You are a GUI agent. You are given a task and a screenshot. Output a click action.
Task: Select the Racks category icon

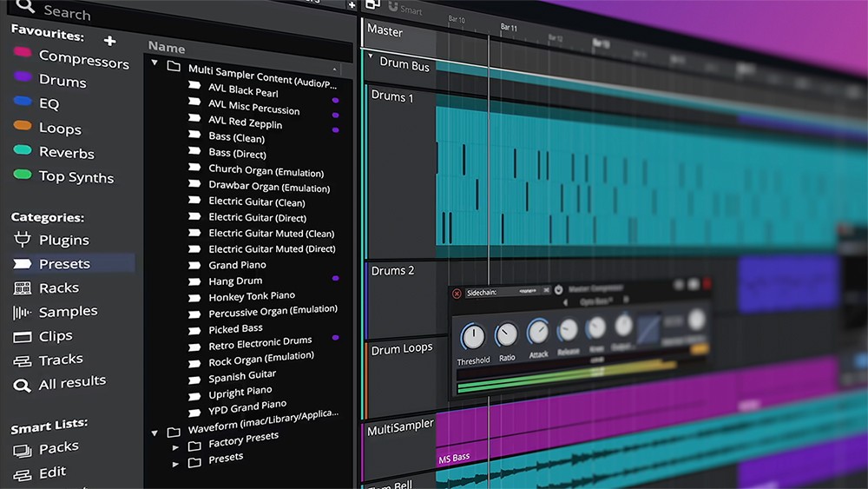click(23, 287)
